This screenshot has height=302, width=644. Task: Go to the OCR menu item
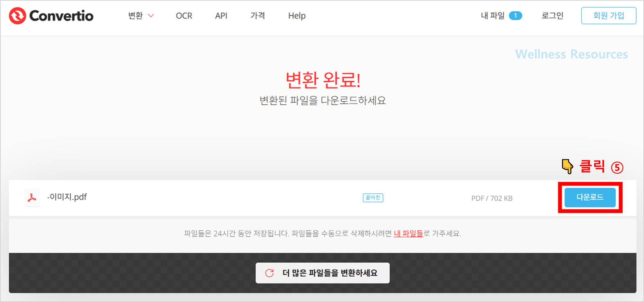(184, 15)
